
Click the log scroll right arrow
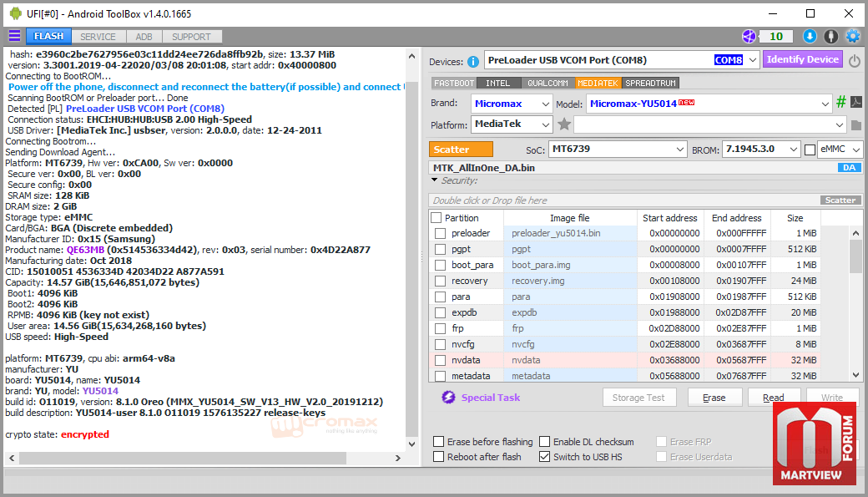[x=397, y=459]
